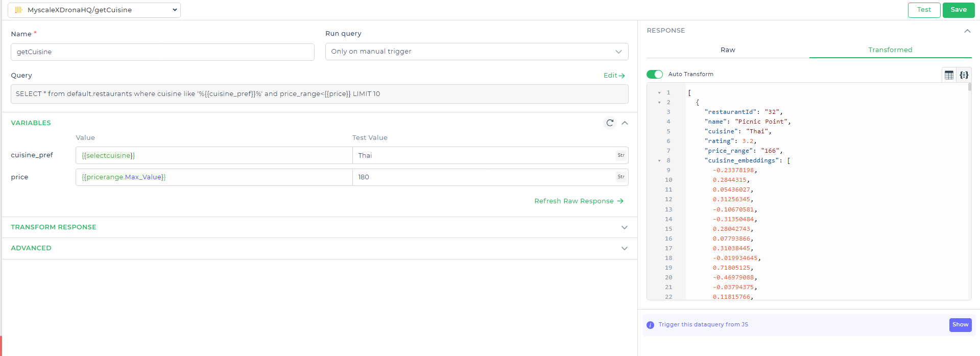Expand the Advanced section
Screen dimensions: 980x356
624,248
